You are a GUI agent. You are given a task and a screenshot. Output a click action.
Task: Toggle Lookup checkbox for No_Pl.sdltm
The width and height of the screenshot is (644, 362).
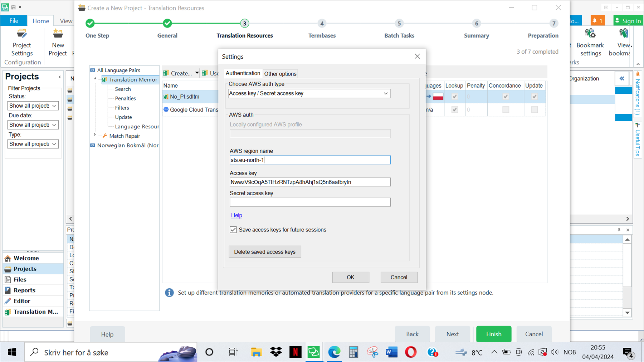tap(455, 97)
